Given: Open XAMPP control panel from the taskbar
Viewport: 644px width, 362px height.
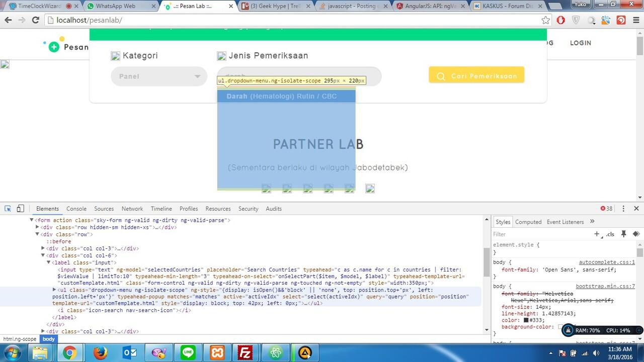Looking at the screenshot, I should pos(218,353).
